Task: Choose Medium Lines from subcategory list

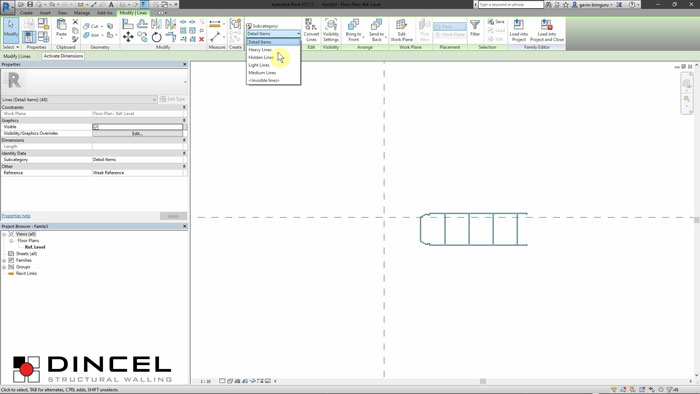Action: 273,72
